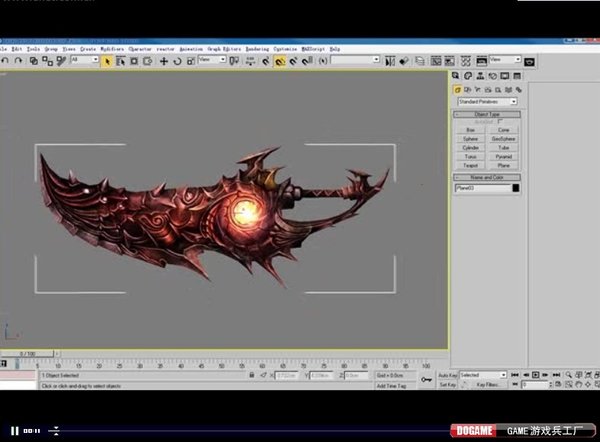Open the Rendering menu
Viewport: 600px width, 442px height.
coord(257,48)
